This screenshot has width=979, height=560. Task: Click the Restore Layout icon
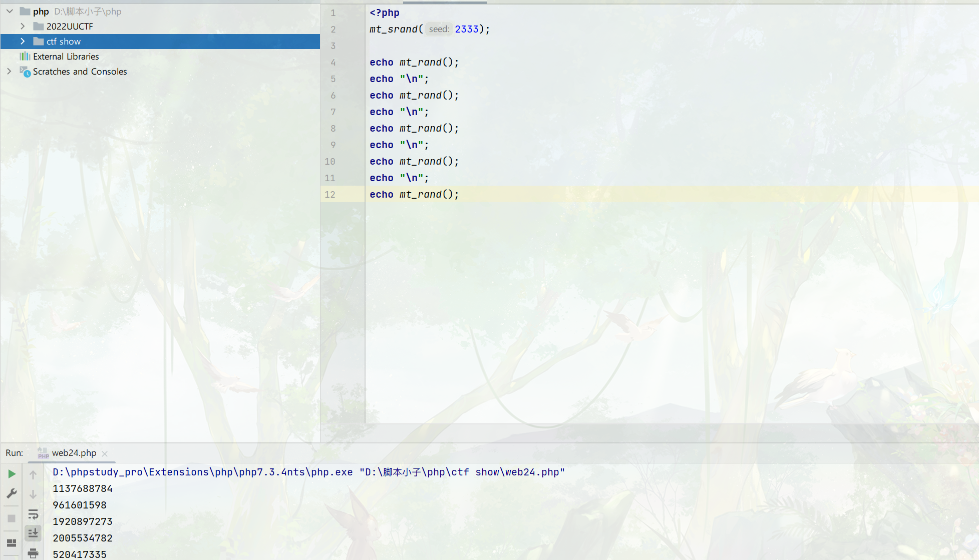(12, 543)
